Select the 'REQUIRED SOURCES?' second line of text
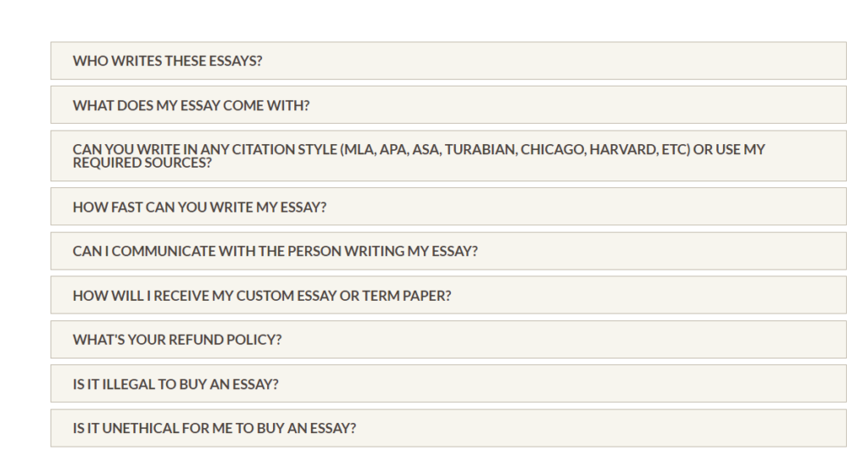Image resolution: width=868 pixels, height=450 pixels. pos(142,163)
